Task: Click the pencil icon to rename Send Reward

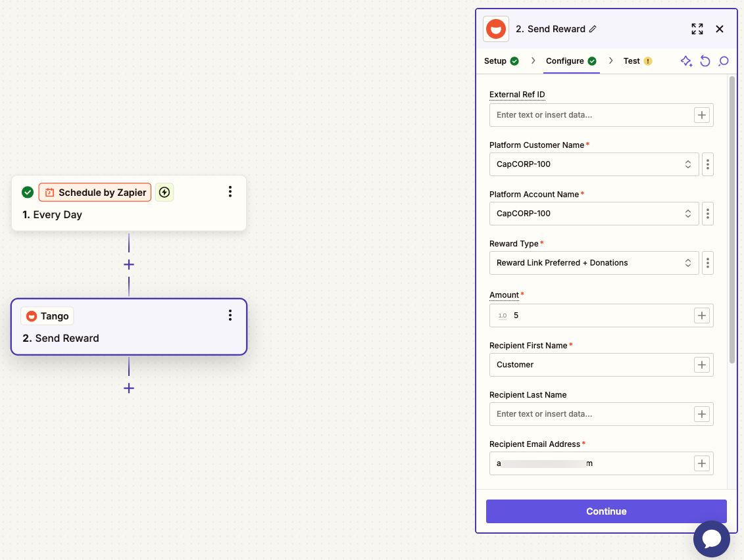Action: [x=593, y=29]
